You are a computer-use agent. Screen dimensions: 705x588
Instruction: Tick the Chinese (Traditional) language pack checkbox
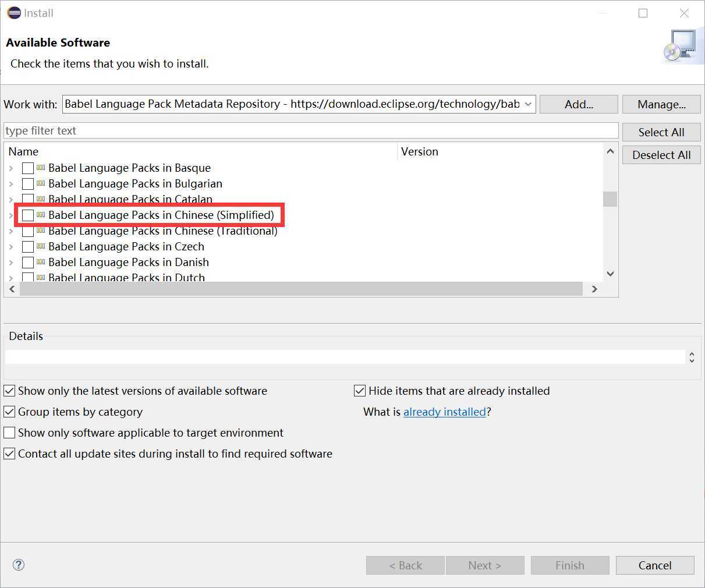28,231
